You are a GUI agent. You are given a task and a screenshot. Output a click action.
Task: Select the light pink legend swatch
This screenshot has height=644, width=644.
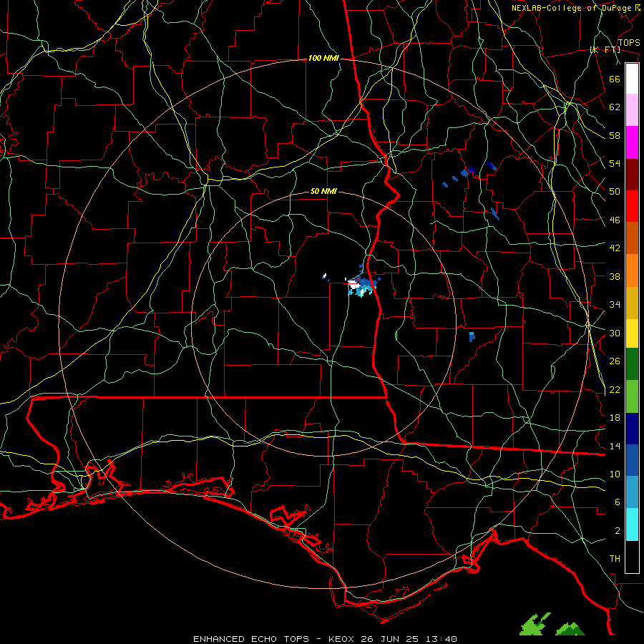click(x=632, y=110)
